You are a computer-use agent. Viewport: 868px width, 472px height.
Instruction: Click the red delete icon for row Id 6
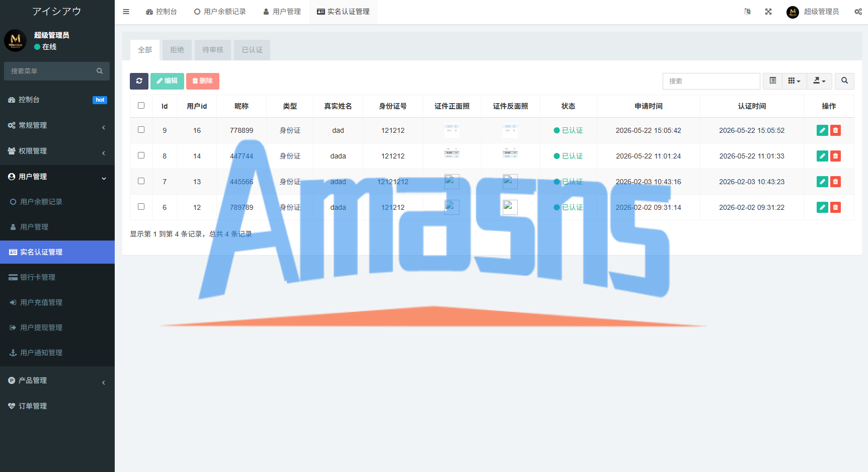click(x=835, y=207)
